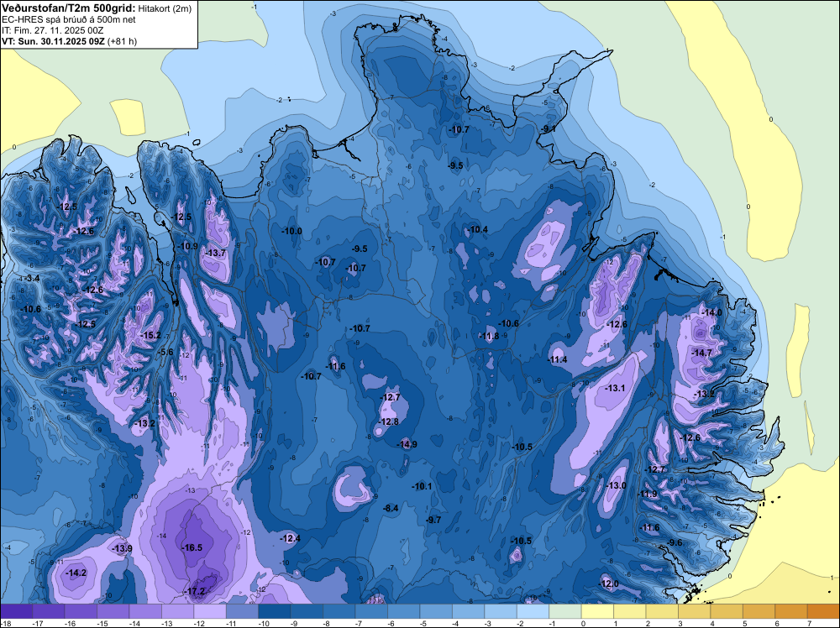Select the -9.1 temperature value
840x628 pixels.
(548, 129)
